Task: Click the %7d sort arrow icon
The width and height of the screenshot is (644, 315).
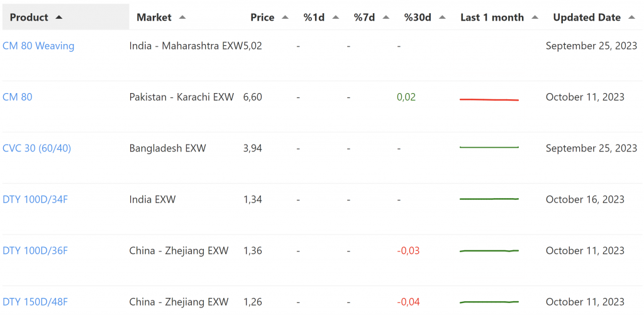Action: click(x=386, y=18)
